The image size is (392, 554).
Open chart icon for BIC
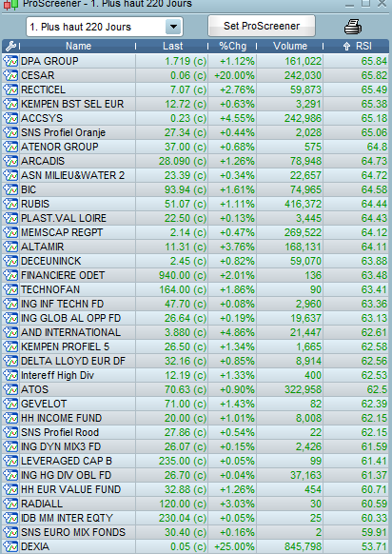[10, 189]
